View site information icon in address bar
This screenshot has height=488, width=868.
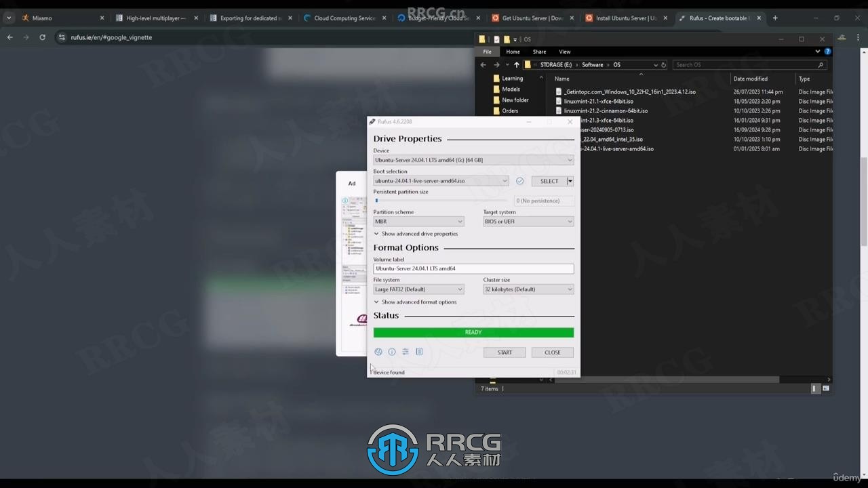(62, 37)
